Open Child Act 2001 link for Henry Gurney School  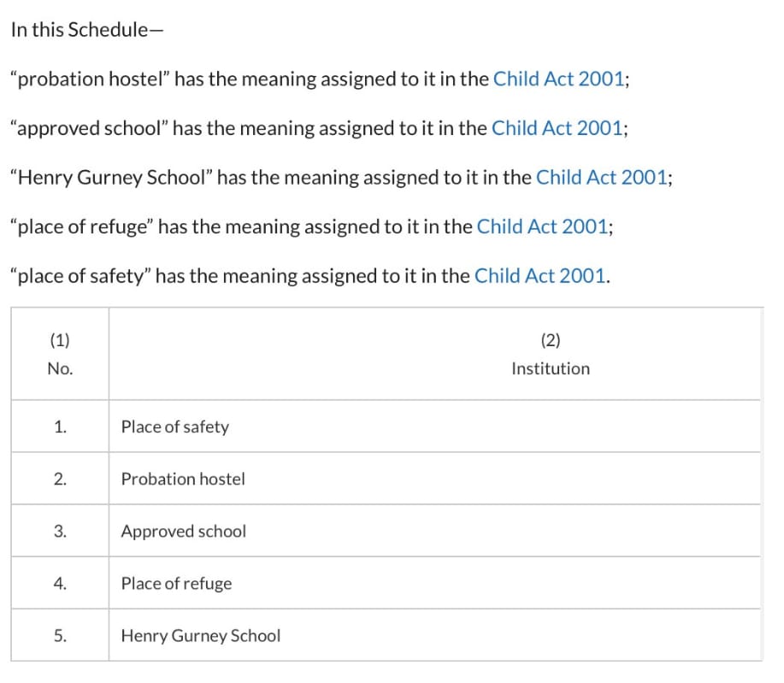(602, 178)
